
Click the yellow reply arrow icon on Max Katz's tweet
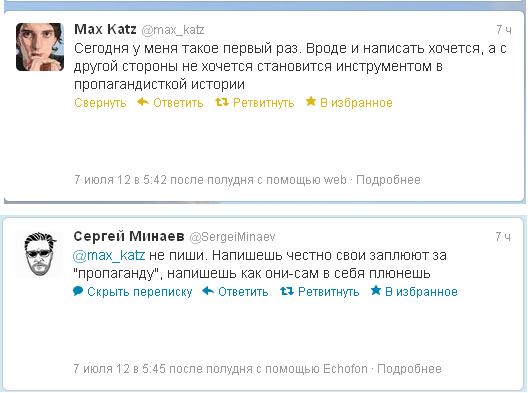[x=143, y=102]
